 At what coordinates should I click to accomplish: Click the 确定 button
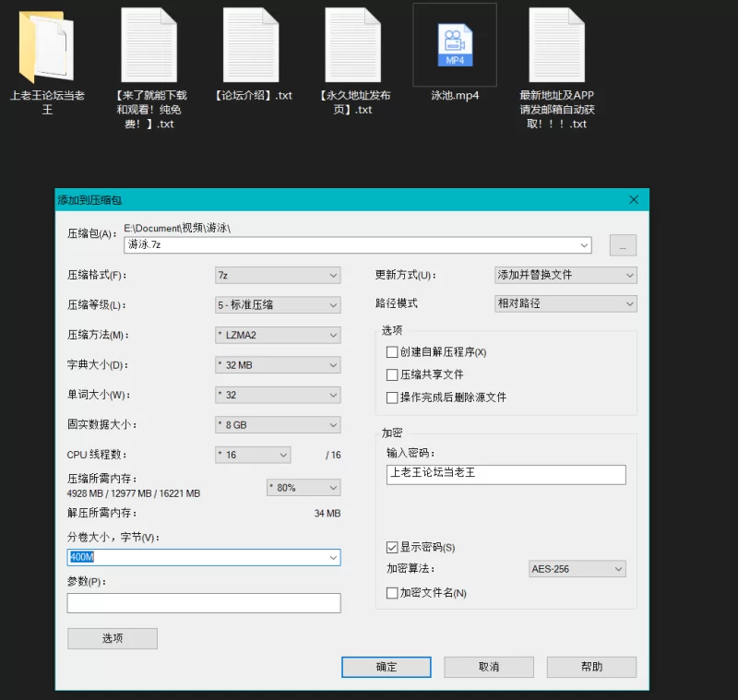click(x=386, y=667)
